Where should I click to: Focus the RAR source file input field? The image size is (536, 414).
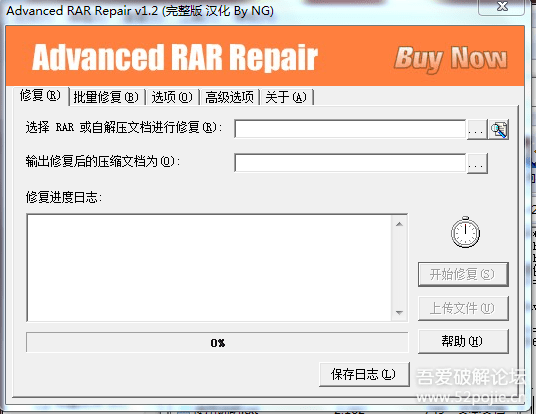coord(350,129)
